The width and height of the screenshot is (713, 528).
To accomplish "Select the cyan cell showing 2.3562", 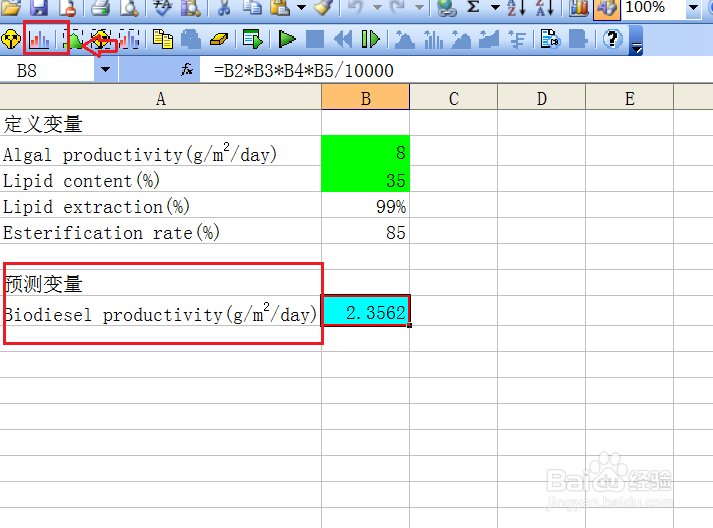I will click(366, 310).
